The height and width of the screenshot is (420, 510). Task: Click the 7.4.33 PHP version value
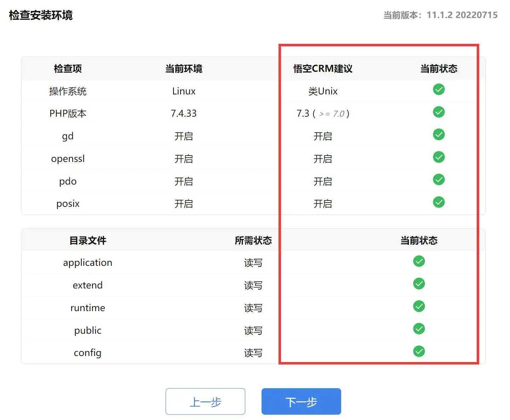(184, 113)
